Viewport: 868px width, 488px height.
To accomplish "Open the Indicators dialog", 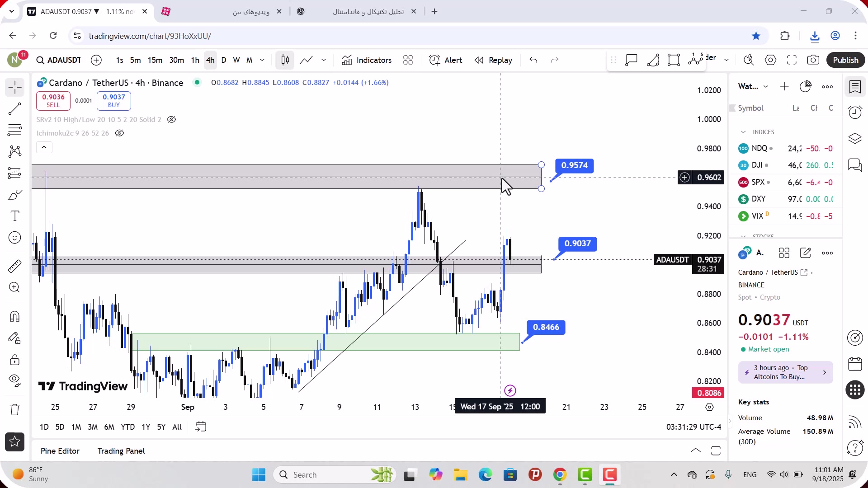I will coord(367,60).
